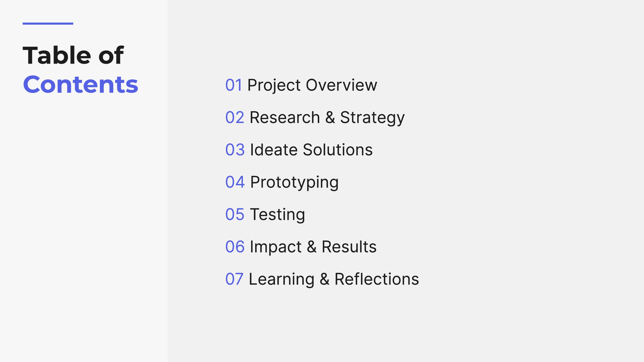Click the blue accent line above the title
This screenshot has width=644, height=362.
(48, 24)
